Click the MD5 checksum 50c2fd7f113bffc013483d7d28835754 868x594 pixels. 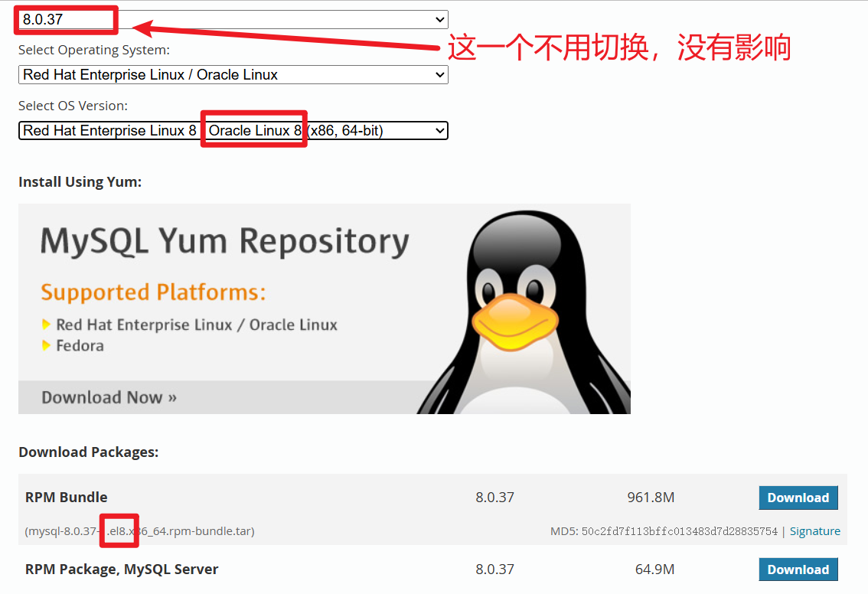(x=679, y=531)
